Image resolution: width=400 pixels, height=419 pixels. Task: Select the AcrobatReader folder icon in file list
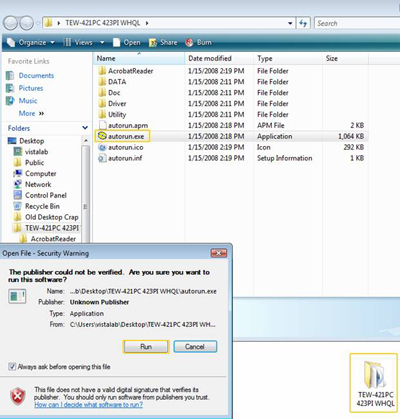pos(102,71)
